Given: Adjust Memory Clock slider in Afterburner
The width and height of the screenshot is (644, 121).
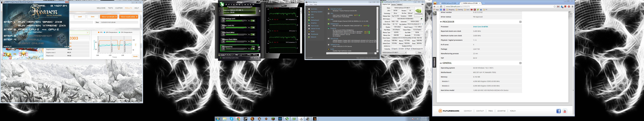Looking at the screenshot, I should pyautogui.click(x=236, y=41).
